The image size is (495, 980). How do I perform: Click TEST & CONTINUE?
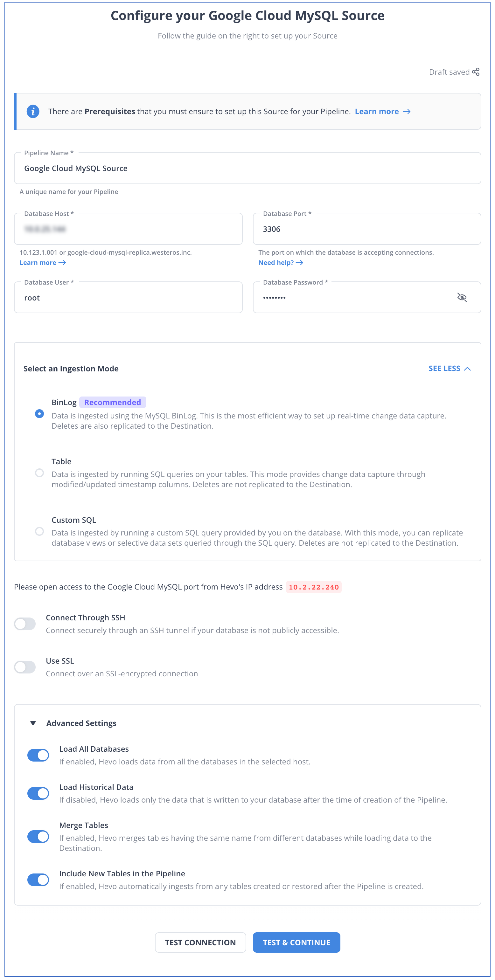click(296, 942)
